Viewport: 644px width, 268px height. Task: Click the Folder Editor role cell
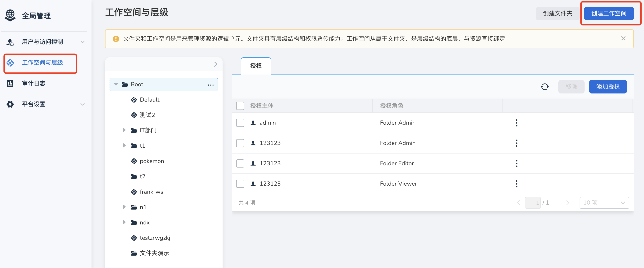[x=397, y=163]
